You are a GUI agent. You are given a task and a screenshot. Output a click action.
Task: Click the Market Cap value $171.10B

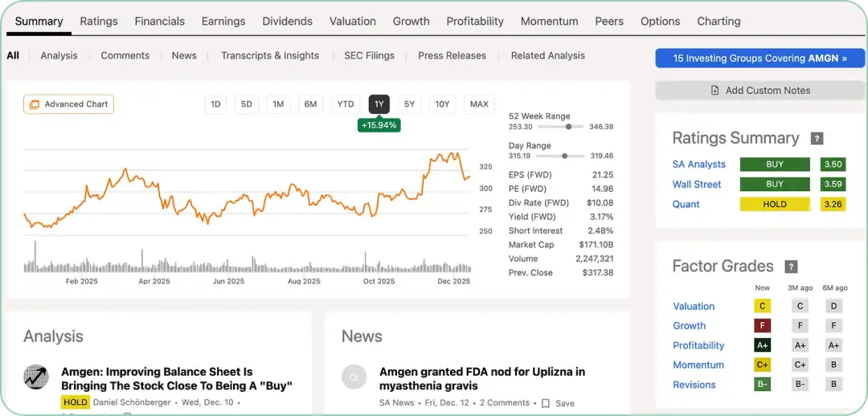(596, 244)
